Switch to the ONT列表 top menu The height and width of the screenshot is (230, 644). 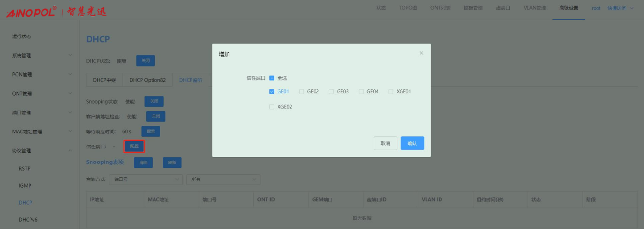point(440,8)
